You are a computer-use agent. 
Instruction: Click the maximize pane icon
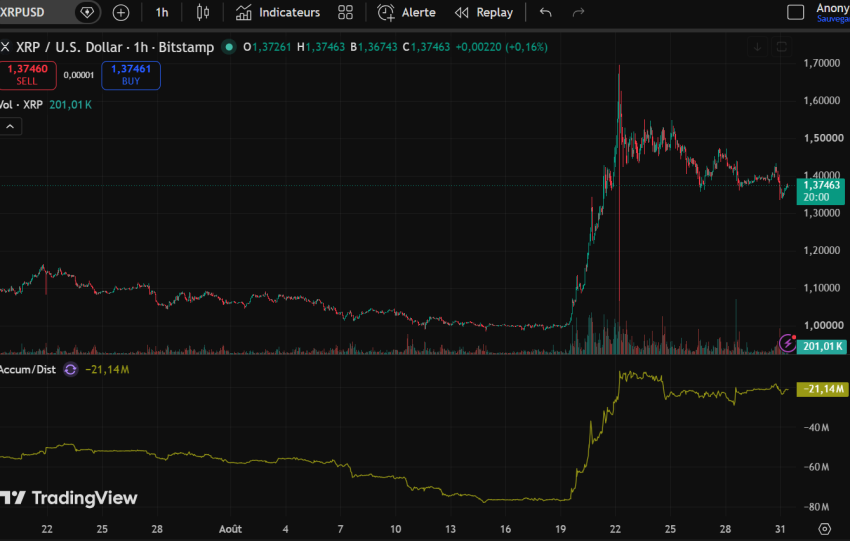pos(782,47)
